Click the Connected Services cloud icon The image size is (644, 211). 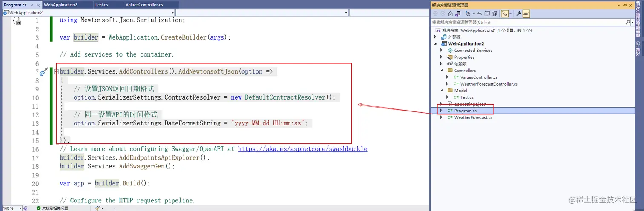click(x=450, y=50)
